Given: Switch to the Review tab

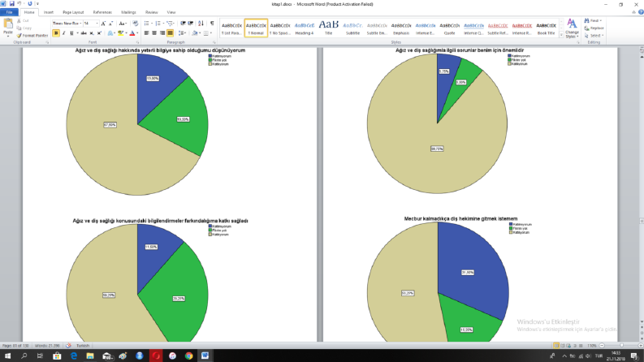Looking at the screenshot, I should point(152,12).
